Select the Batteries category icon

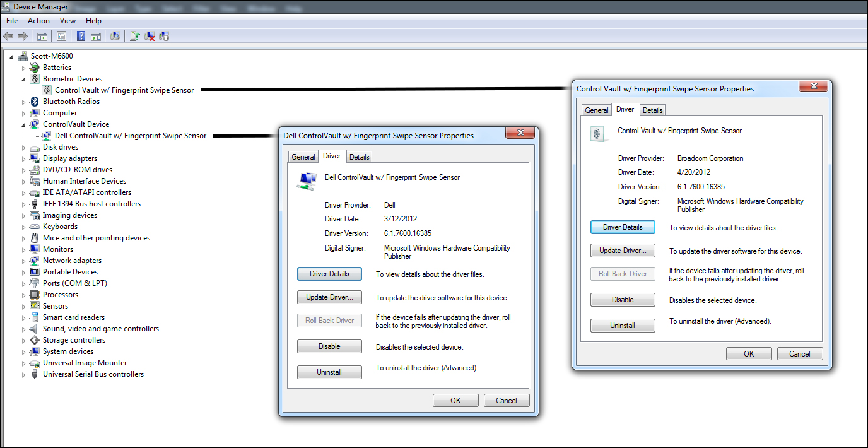click(35, 68)
